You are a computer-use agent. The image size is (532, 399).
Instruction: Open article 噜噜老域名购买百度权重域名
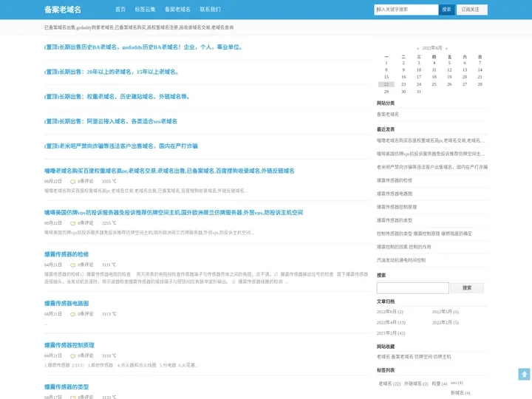169,171
